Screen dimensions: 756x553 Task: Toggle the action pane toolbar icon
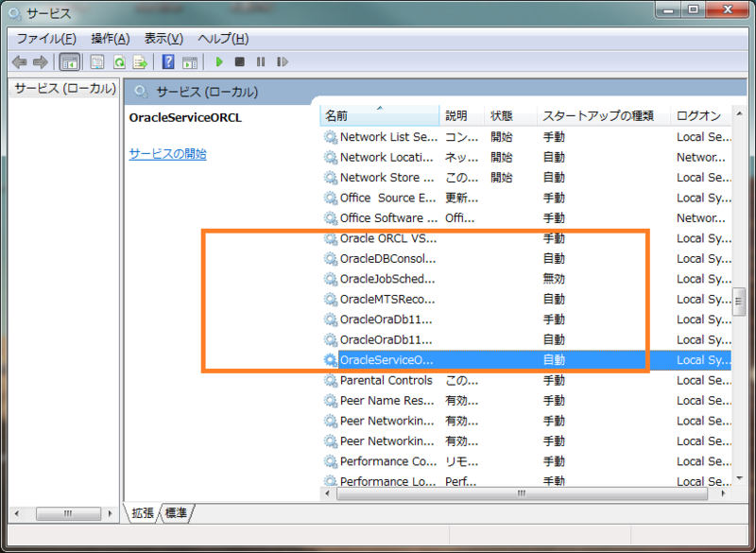[190, 62]
